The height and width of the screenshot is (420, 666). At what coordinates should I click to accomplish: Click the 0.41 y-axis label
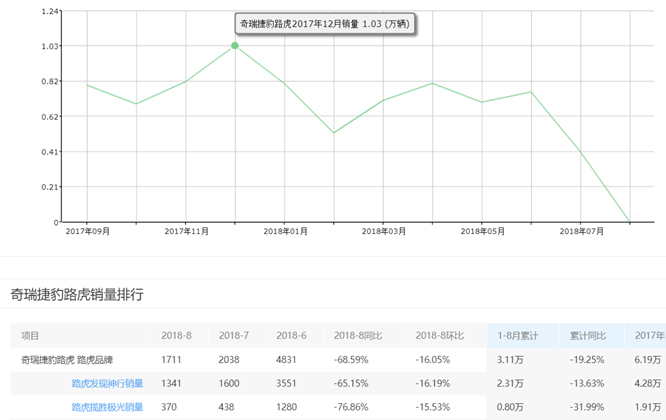(50, 152)
